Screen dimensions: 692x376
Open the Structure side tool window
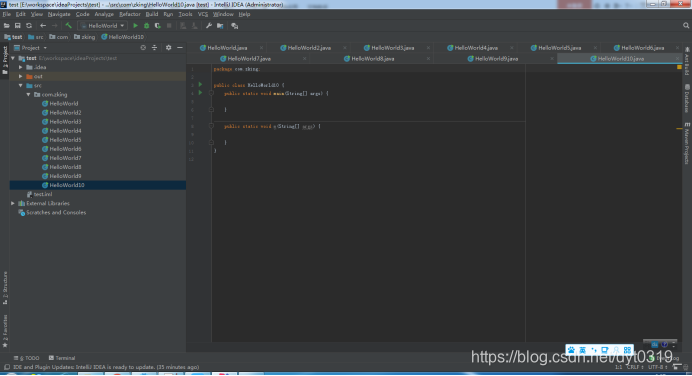click(x=5, y=287)
